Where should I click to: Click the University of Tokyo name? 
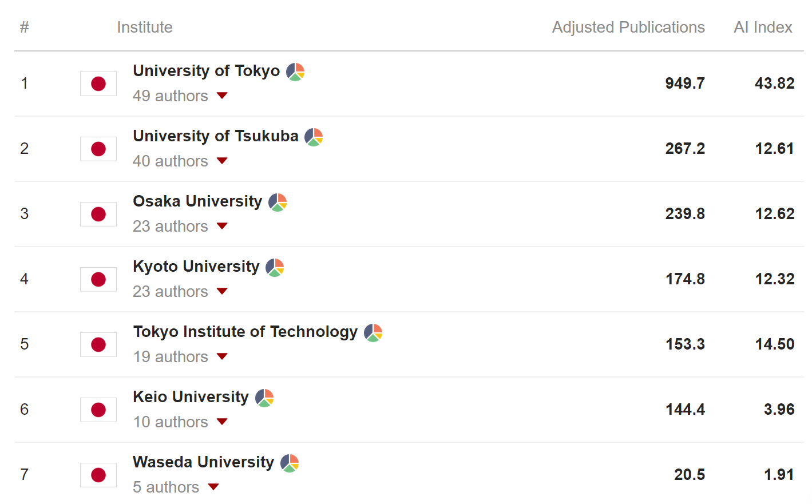pyautogui.click(x=206, y=71)
